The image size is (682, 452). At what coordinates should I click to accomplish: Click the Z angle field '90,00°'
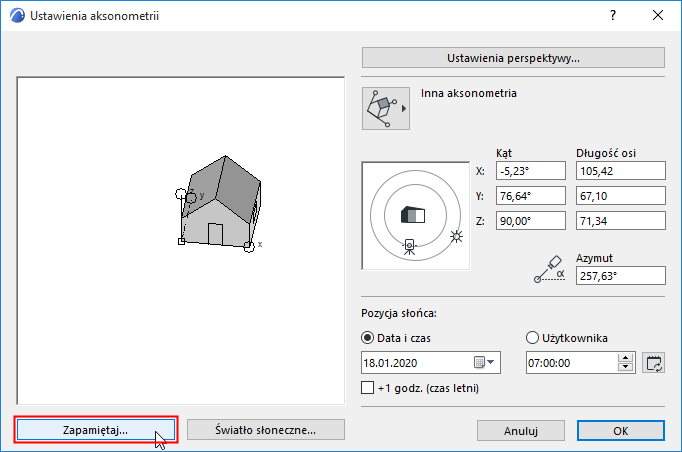[x=531, y=221]
